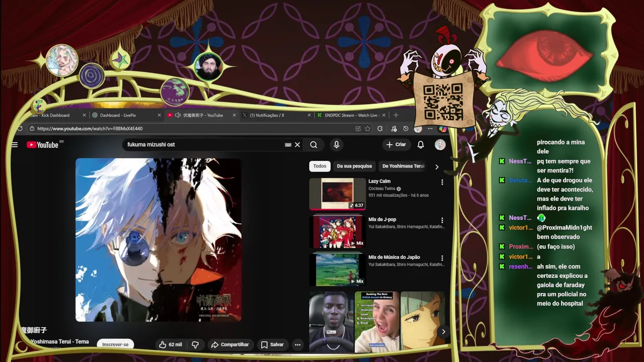Click chat username resenh
Image resolution: width=644 pixels, height=362 pixels.
pos(520,266)
